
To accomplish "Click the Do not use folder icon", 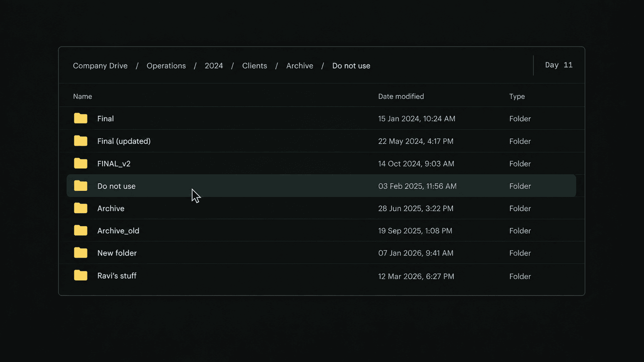I will click(x=80, y=186).
